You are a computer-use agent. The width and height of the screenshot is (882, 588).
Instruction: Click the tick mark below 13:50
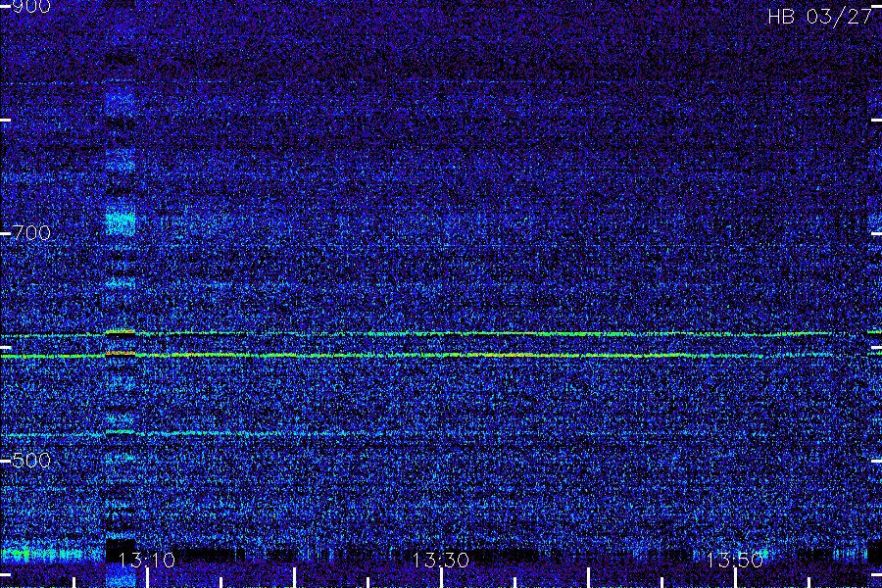pyautogui.click(x=735, y=578)
